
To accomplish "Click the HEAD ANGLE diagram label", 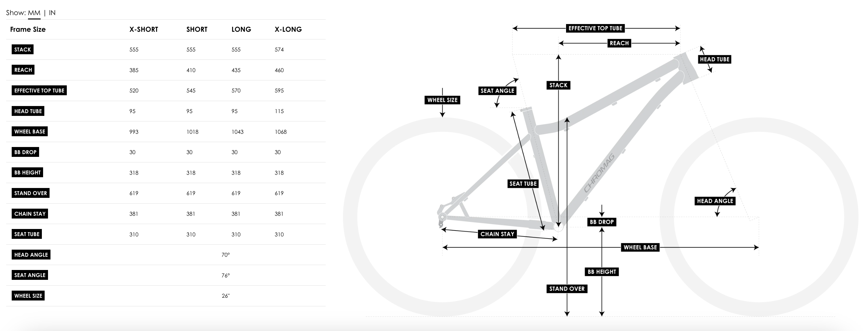I will pyautogui.click(x=715, y=201).
